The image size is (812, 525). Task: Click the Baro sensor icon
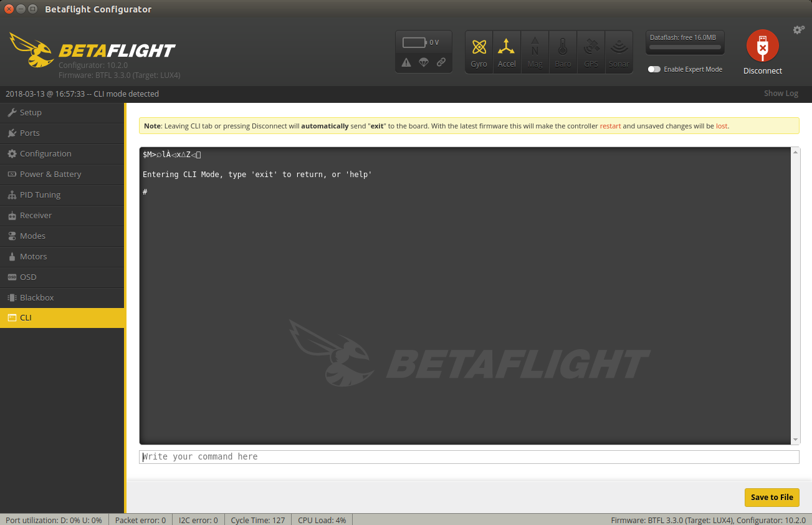563,52
